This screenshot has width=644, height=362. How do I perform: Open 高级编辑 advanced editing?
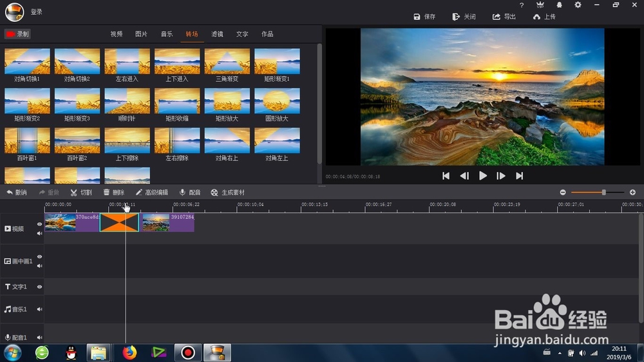click(x=152, y=193)
